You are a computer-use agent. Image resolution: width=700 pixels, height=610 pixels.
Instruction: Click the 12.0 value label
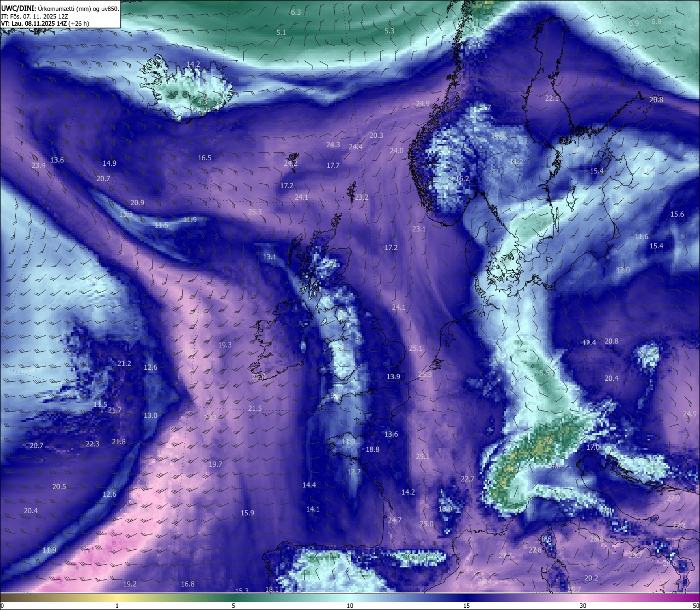(x=623, y=270)
